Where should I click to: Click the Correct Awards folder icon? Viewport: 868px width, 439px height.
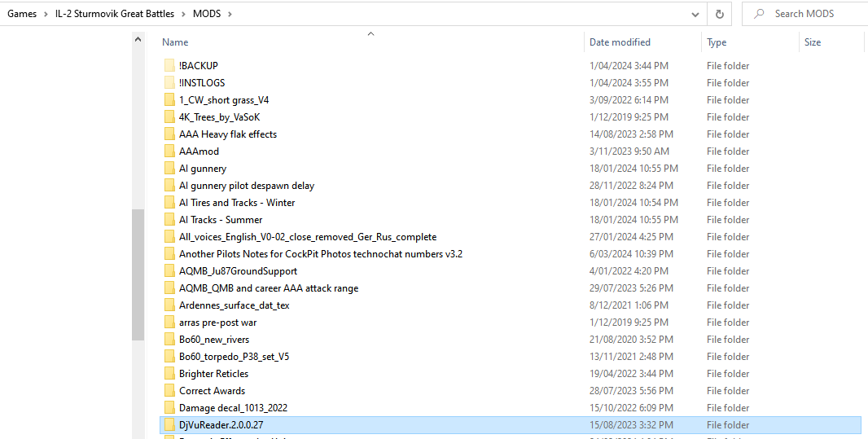tap(169, 392)
